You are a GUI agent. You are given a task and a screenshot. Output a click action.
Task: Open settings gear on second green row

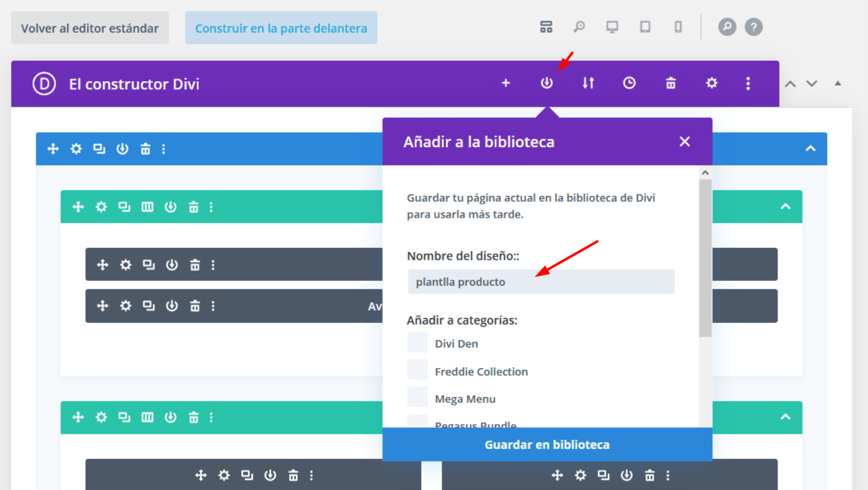(101, 417)
